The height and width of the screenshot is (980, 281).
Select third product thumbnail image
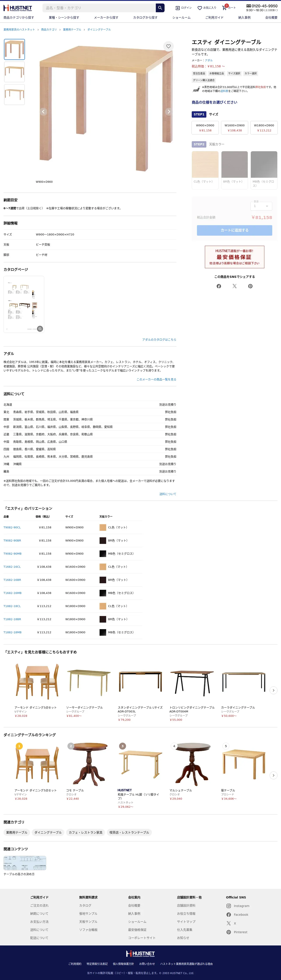click(x=14, y=94)
